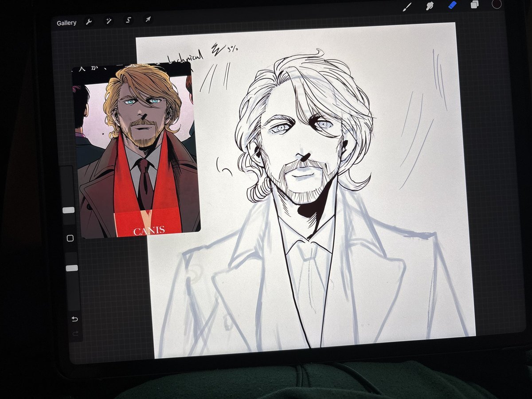Redo the last undone stroke
Screen dimensions: 532x399
click(75, 334)
